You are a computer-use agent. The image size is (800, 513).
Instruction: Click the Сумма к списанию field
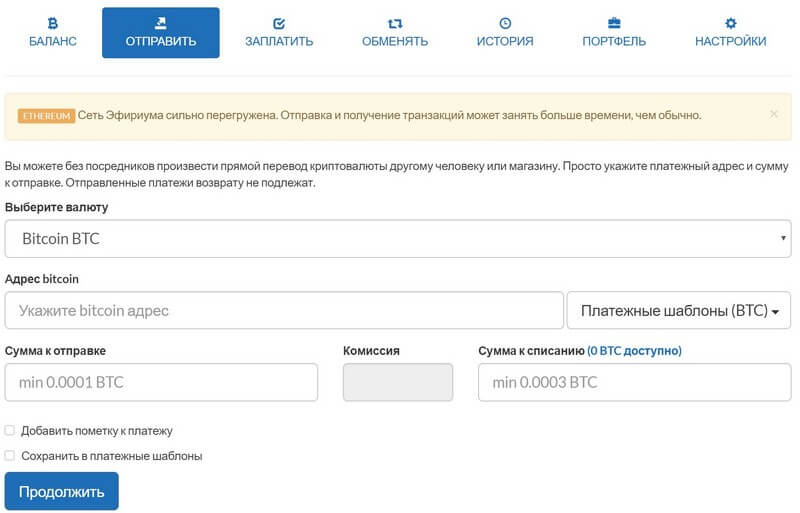coord(634,382)
